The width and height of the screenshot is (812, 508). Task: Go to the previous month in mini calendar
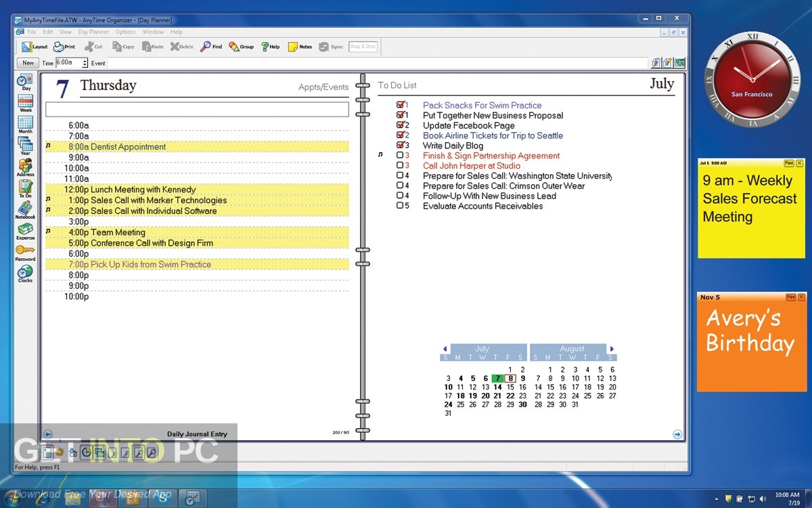(445, 350)
